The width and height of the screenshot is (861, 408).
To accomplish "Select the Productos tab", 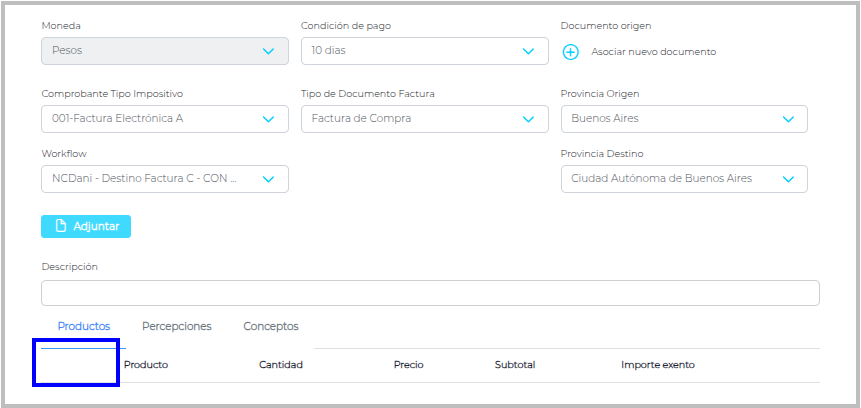I will [84, 326].
